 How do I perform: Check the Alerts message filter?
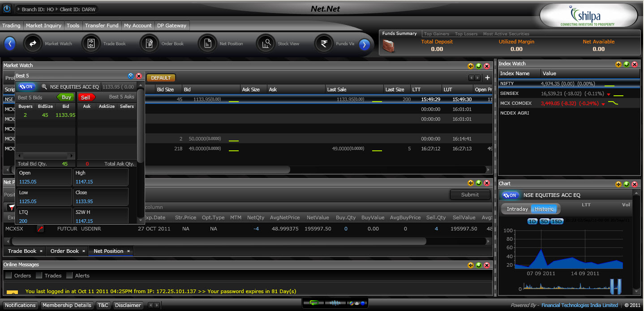[x=69, y=276]
